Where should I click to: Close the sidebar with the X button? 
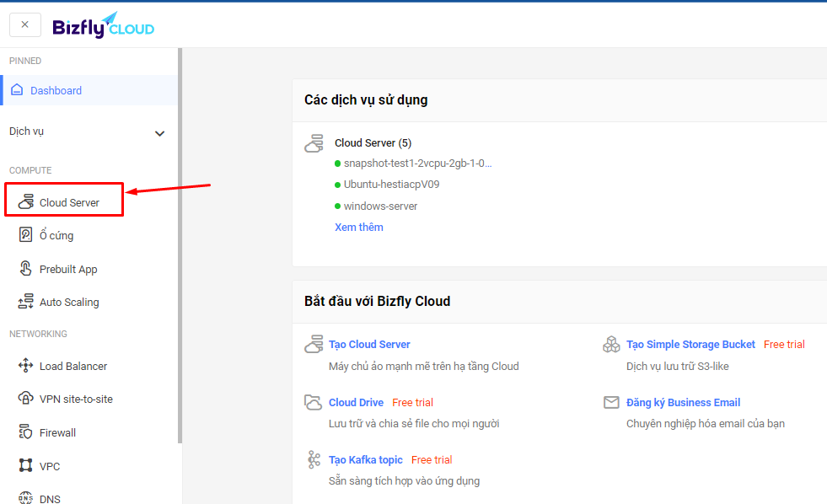[x=24, y=24]
